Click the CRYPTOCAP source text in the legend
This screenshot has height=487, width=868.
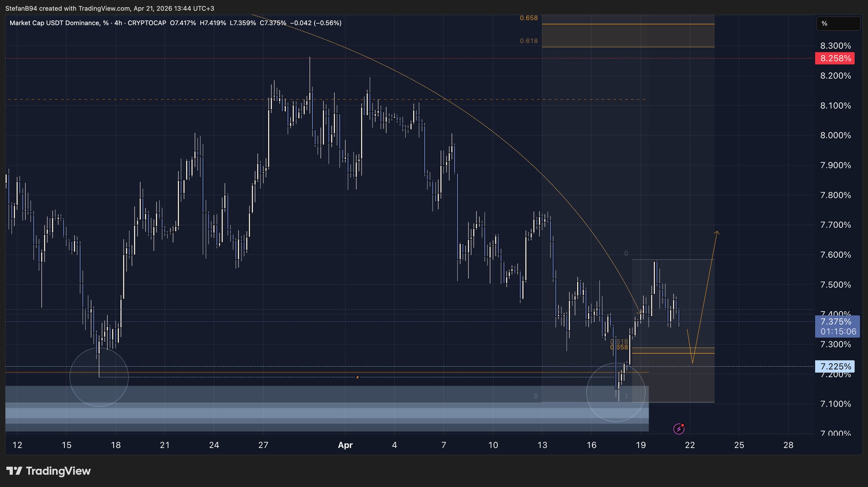coord(147,23)
